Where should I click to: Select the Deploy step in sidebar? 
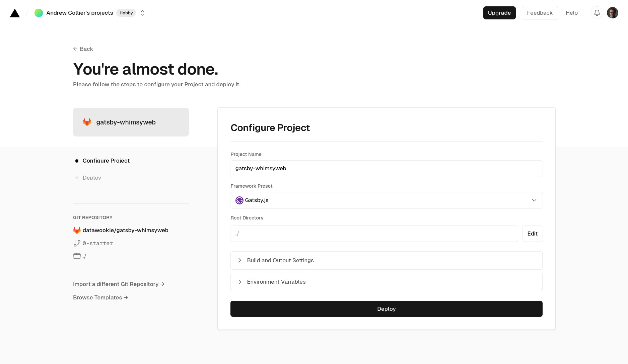(x=92, y=178)
